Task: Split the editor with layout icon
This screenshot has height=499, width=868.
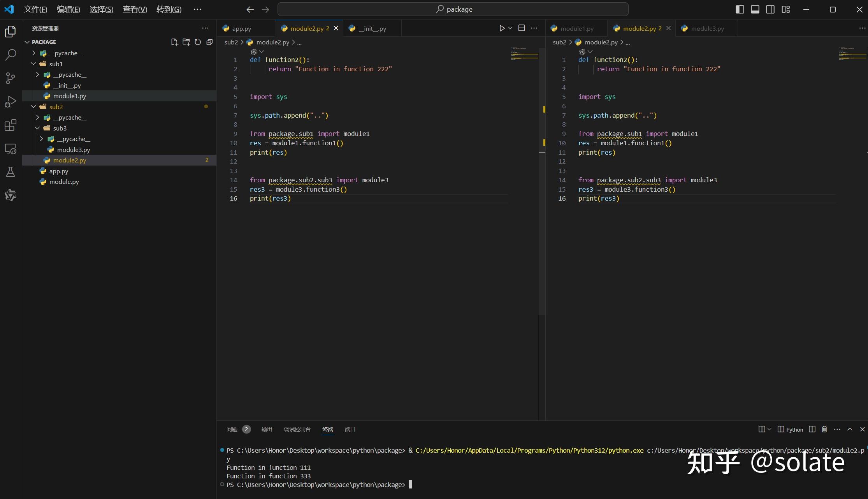Action: pos(522,28)
